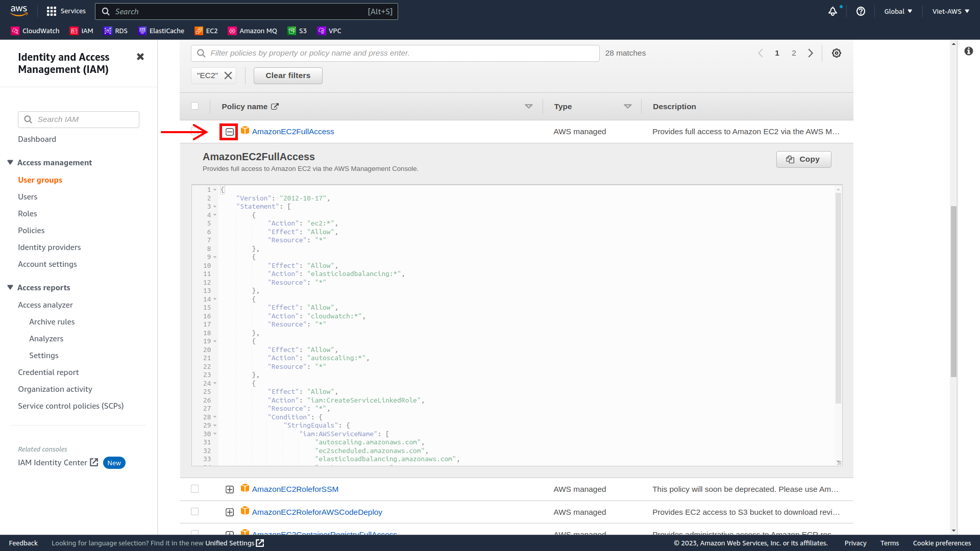Screen dimensions: 980x551
Task: Close the IAM navigation sidebar
Action: click(x=140, y=57)
